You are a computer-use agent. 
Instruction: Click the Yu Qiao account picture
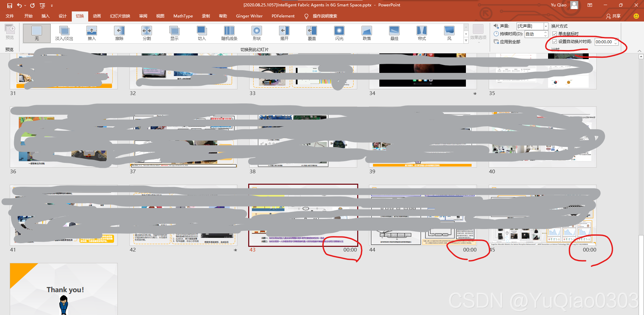click(574, 5)
